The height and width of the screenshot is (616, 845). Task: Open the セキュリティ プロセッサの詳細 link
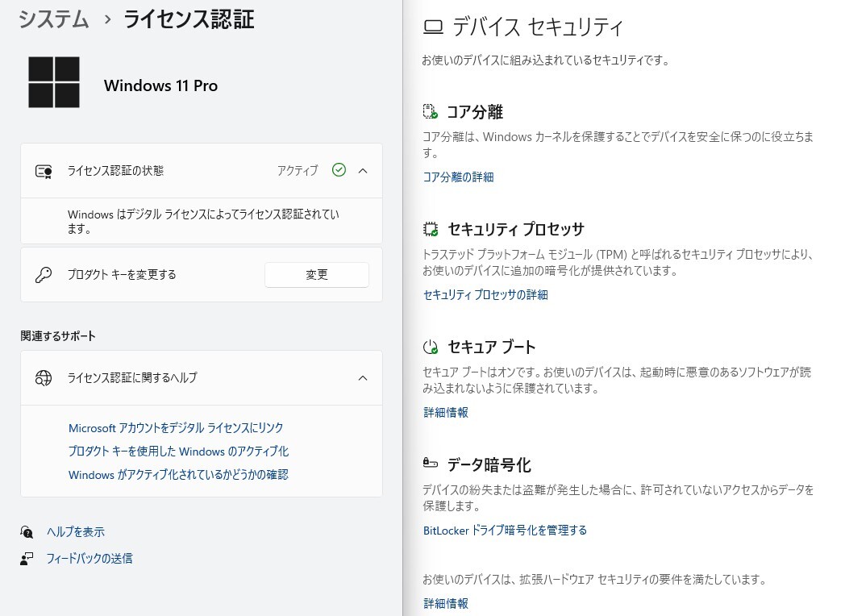click(x=485, y=295)
